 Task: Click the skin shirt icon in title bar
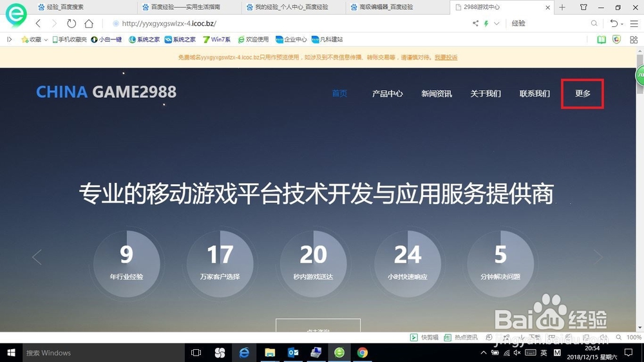coord(583,7)
